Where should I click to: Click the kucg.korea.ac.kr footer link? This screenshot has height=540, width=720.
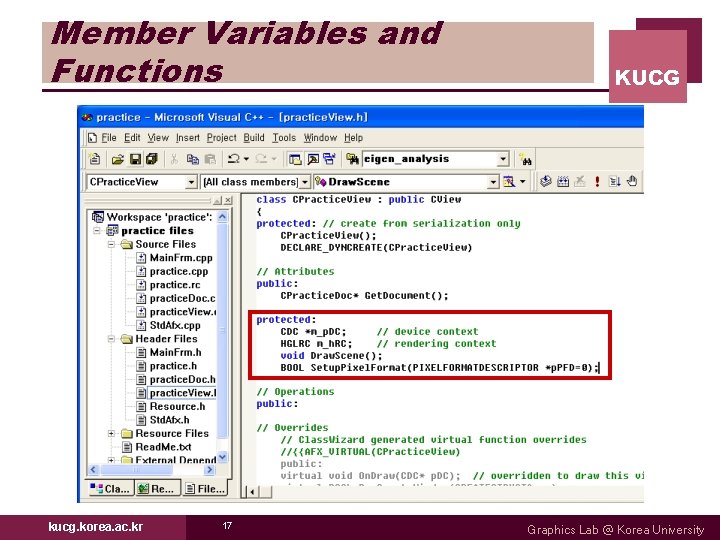tap(96, 527)
